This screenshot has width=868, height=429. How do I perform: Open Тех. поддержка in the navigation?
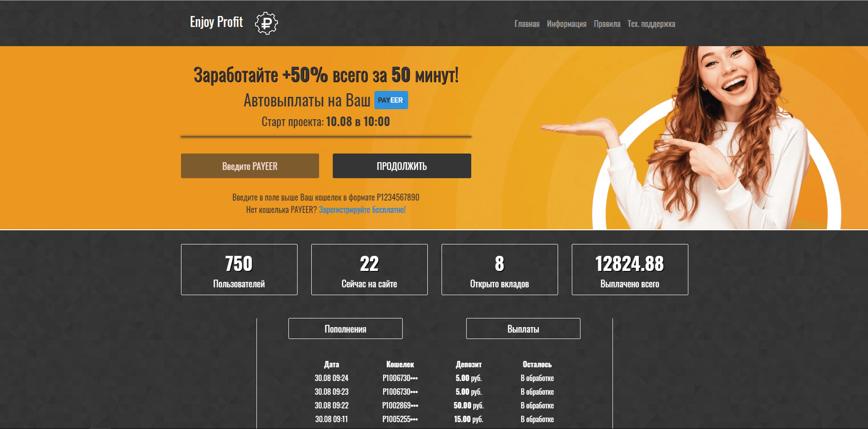click(651, 24)
